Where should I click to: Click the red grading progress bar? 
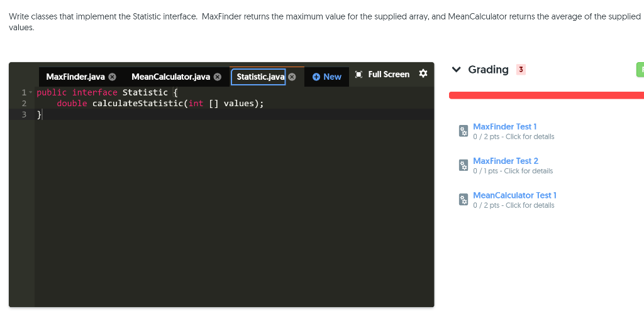[x=547, y=95]
